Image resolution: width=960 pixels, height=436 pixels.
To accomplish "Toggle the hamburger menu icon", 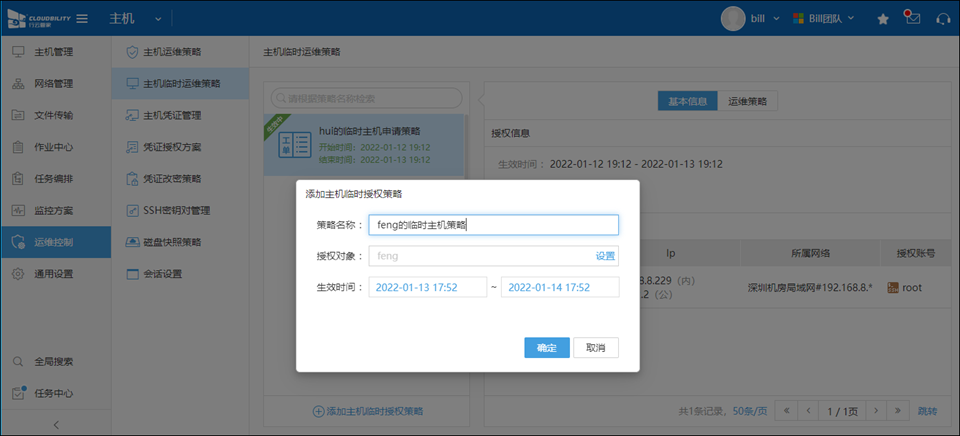I will tap(82, 18).
